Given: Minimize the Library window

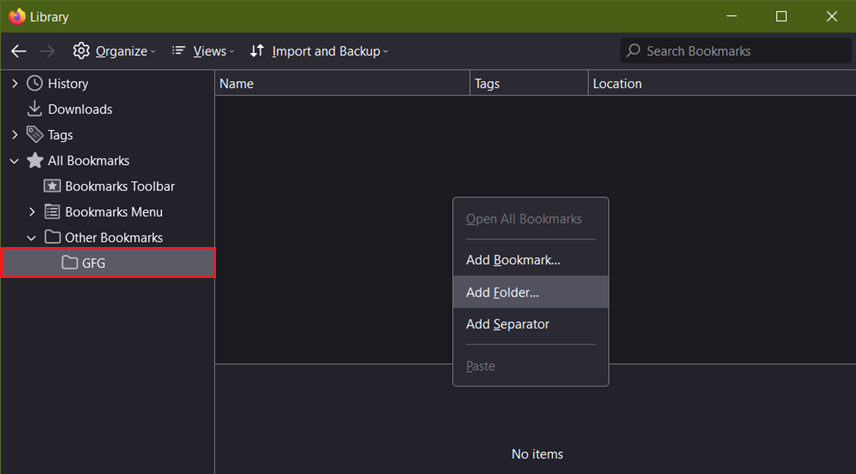Looking at the screenshot, I should pyautogui.click(x=732, y=16).
